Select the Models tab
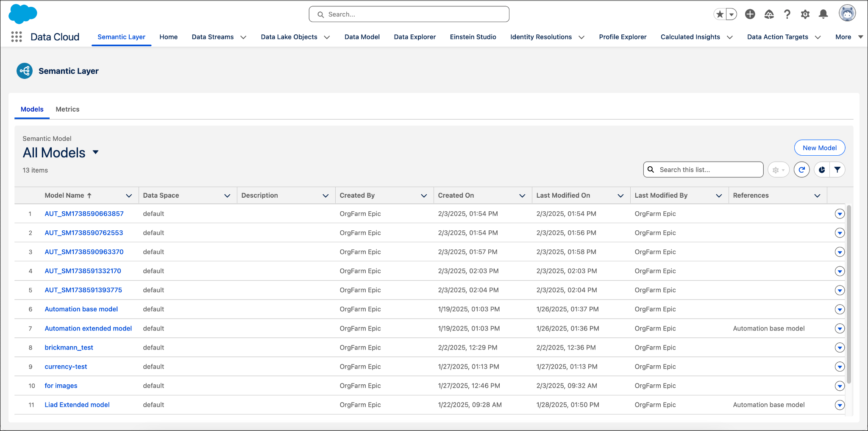Screen dimensions: 868x431 pos(32,109)
